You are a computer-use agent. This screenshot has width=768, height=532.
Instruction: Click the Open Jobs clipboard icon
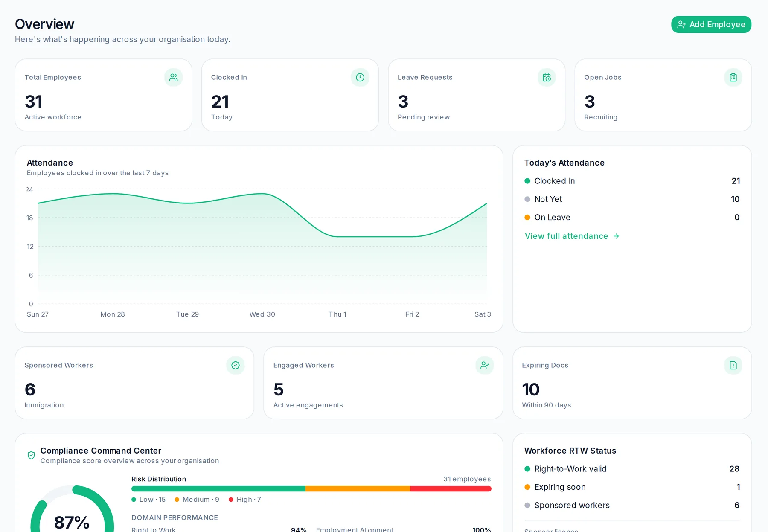click(733, 77)
